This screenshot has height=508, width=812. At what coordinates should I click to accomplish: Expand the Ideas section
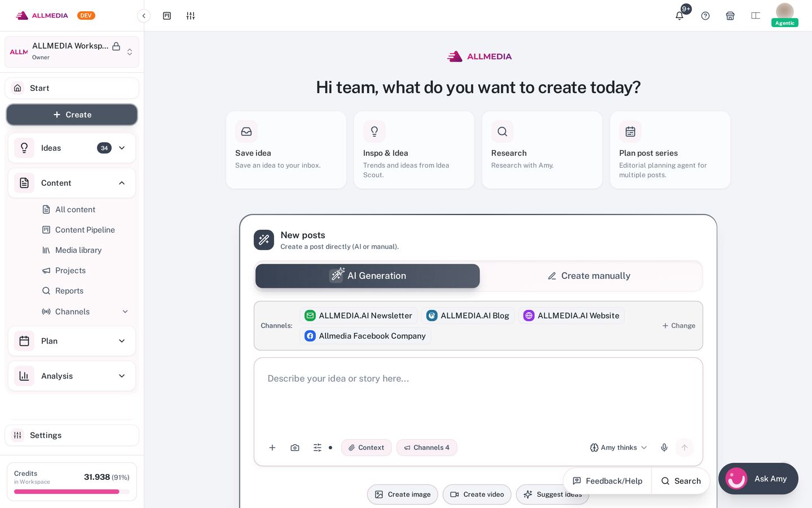[72, 148]
